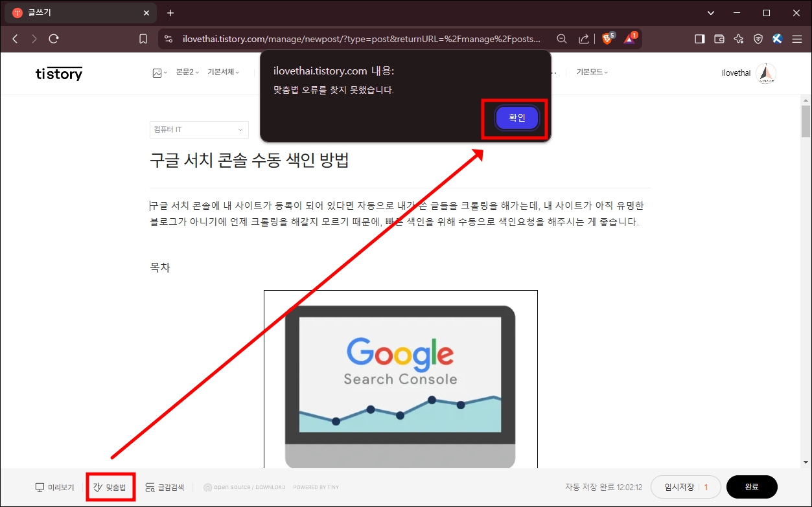
Task: Open the image attachment dropdown in toolbar
Action: coord(159,73)
